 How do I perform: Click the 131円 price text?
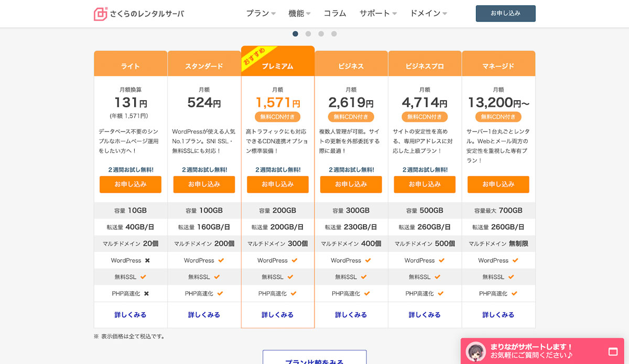point(131,103)
